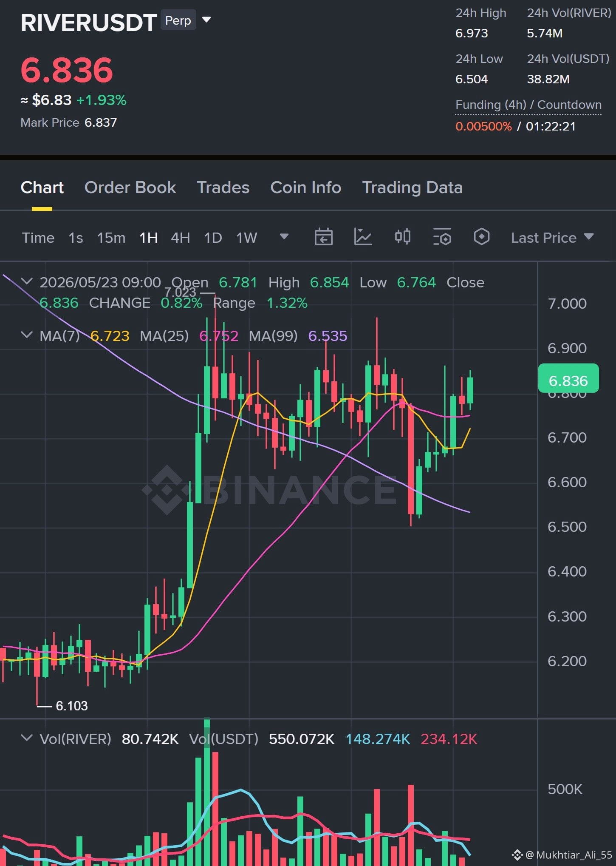Click the 24h Vol(RIVER) value 5.74M
The image size is (616, 866).
(545, 33)
